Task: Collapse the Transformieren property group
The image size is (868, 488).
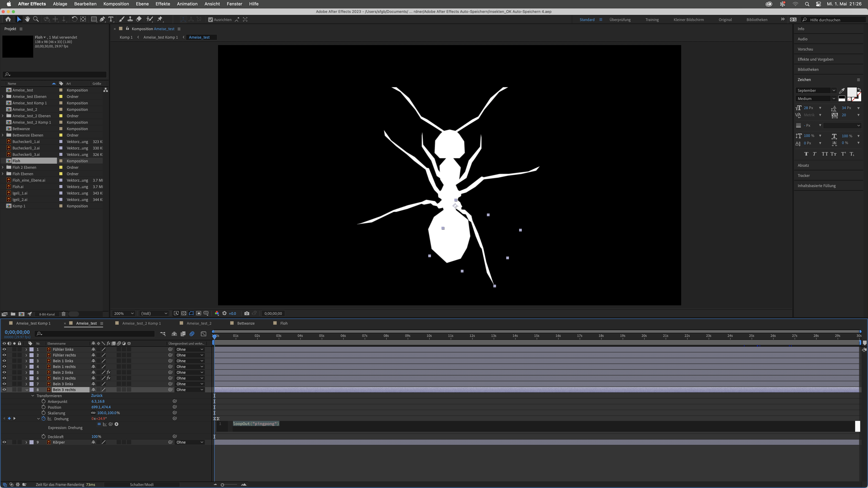Action: [x=33, y=396]
